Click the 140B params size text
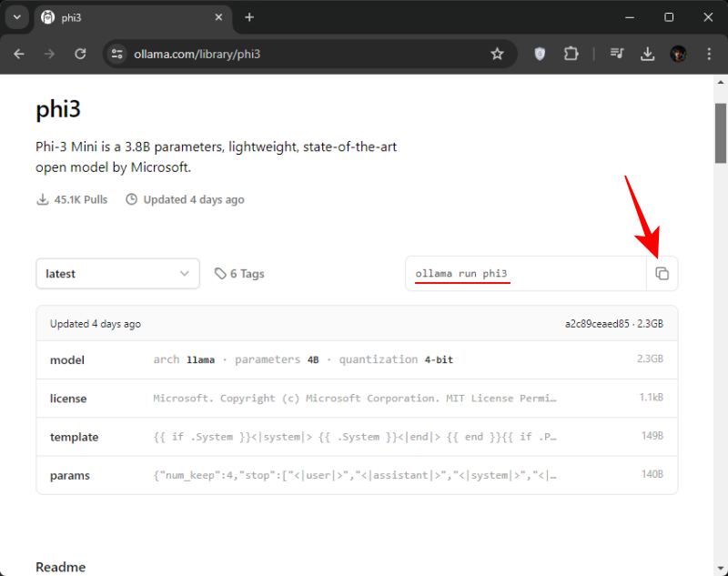 click(x=652, y=474)
